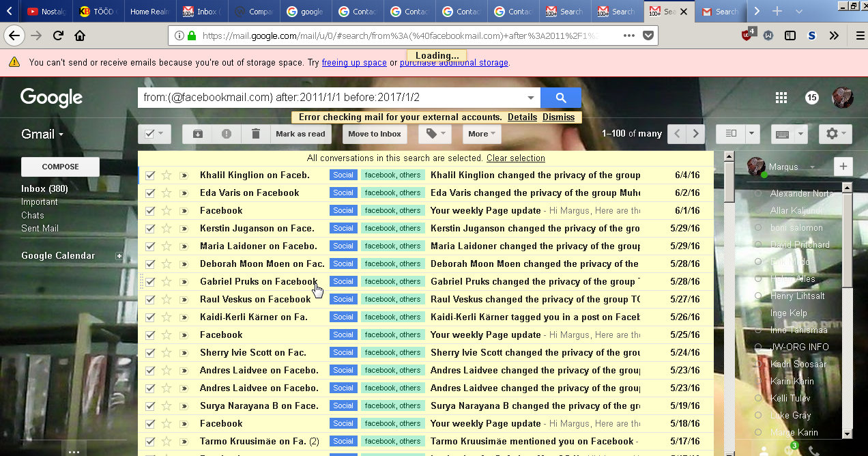Open input tools dropdown arrow
The height and width of the screenshot is (456, 868).
click(801, 134)
